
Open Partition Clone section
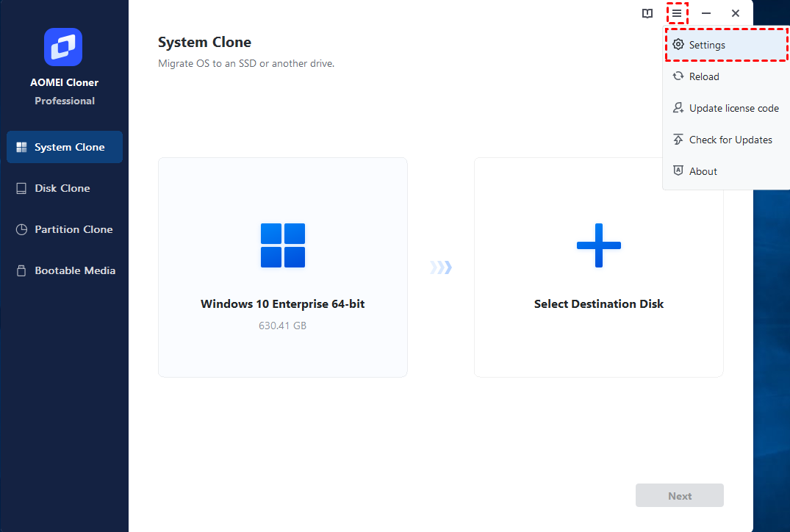[65, 229]
